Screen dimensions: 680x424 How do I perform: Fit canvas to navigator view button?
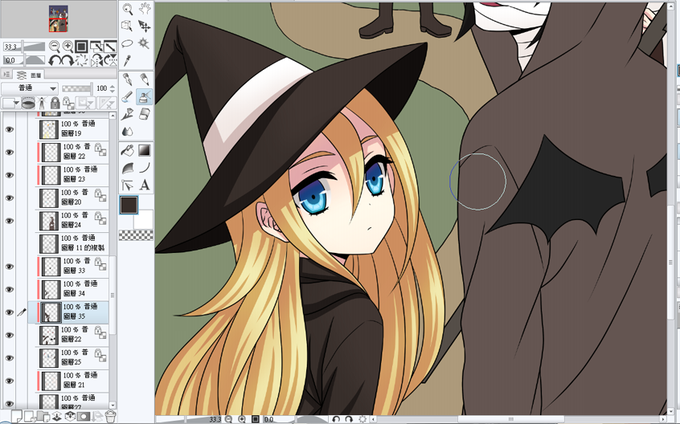82,46
